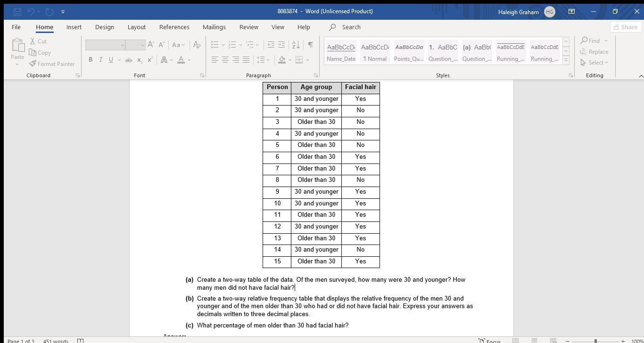
Task: Open the font name dropdown
Action: point(122,45)
